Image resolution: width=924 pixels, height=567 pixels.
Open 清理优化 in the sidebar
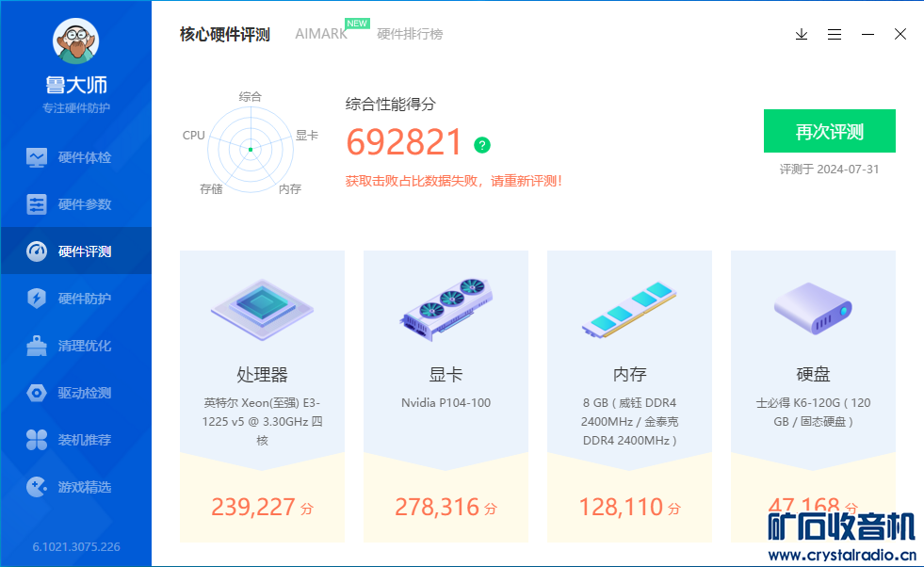click(75, 346)
